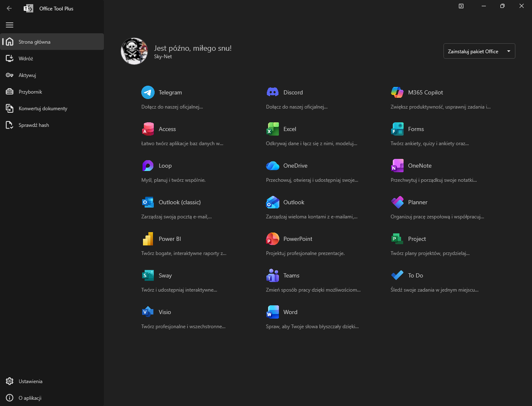The width and height of the screenshot is (532, 406).
Task: Go back with the arrow icon
Action: pyautogui.click(x=9, y=8)
